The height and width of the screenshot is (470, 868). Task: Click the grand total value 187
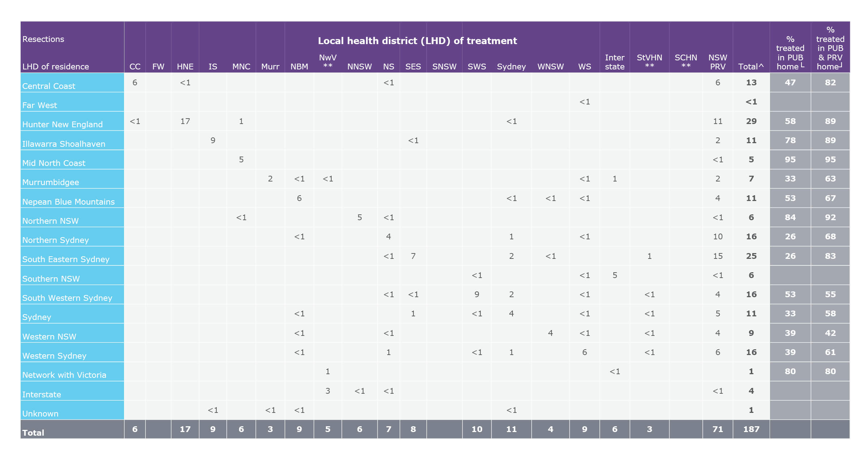751,429
